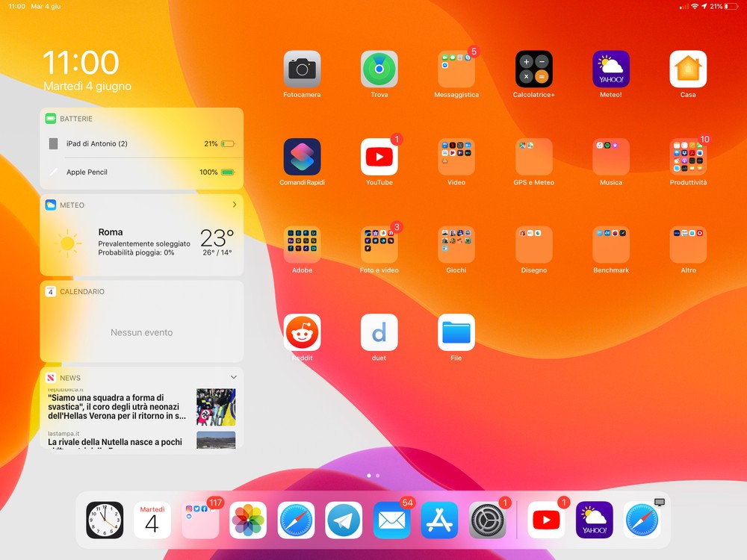Open Safari next to Photos in dock
This screenshot has width=747, height=560.
coord(297,520)
